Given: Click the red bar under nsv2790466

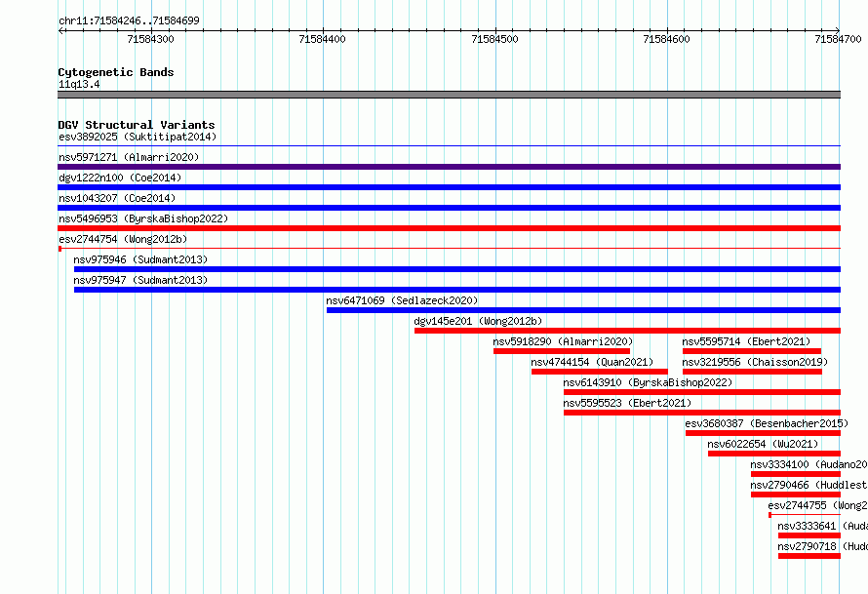Looking at the screenshot, I should click(796, 495).
